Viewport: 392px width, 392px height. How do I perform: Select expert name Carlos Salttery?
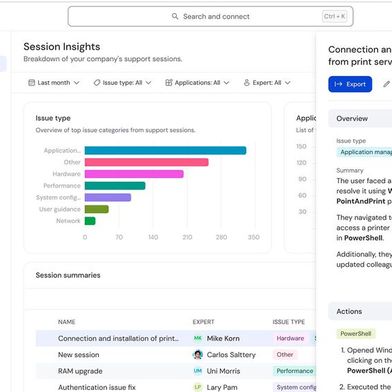point(231,355)
